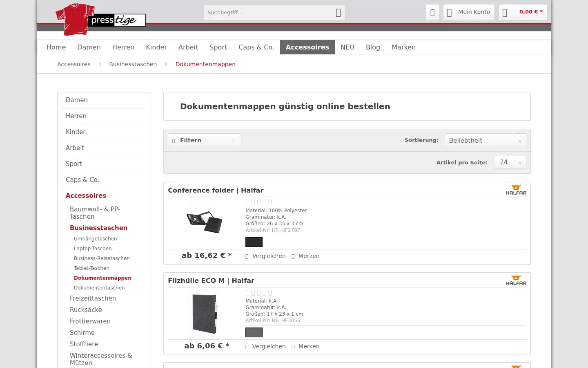Open the Blog top menu
Screen dimensions: 588x368
373,47
